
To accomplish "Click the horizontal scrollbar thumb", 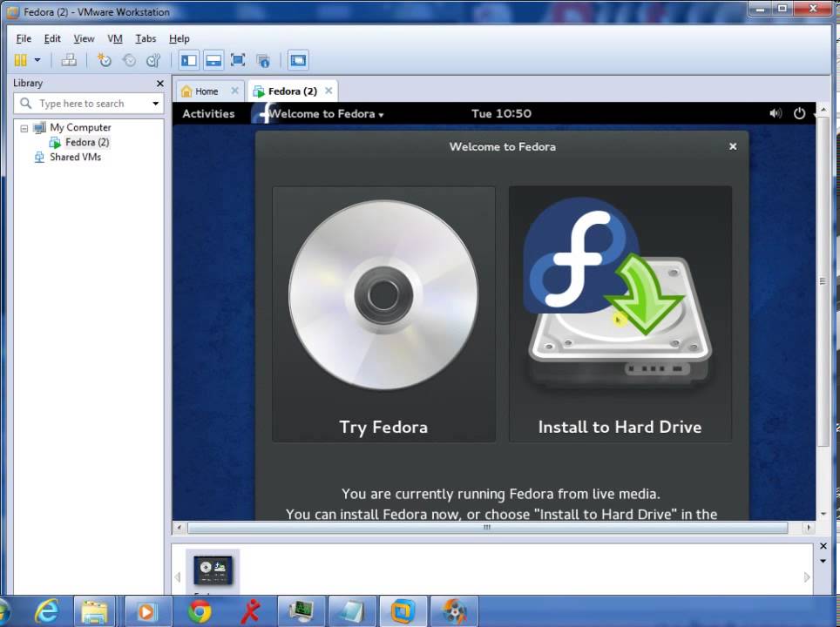I will pos(487,528).
